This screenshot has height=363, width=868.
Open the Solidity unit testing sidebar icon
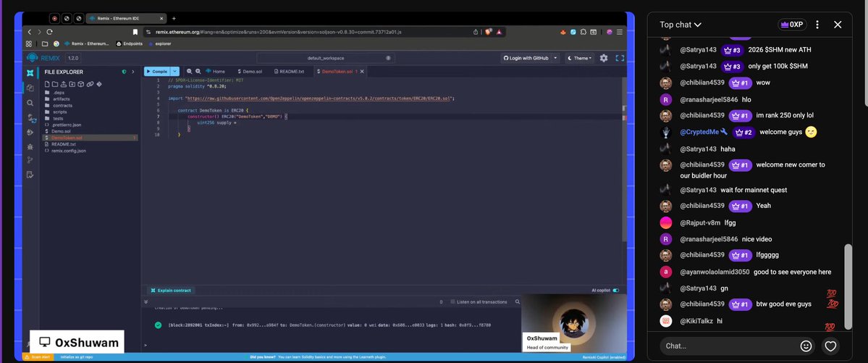[x=30, y=175]
